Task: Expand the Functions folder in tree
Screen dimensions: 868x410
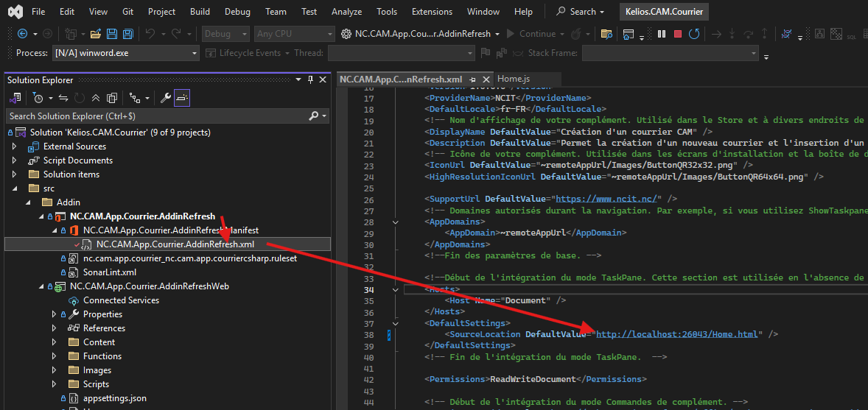Action: point(54,356)
